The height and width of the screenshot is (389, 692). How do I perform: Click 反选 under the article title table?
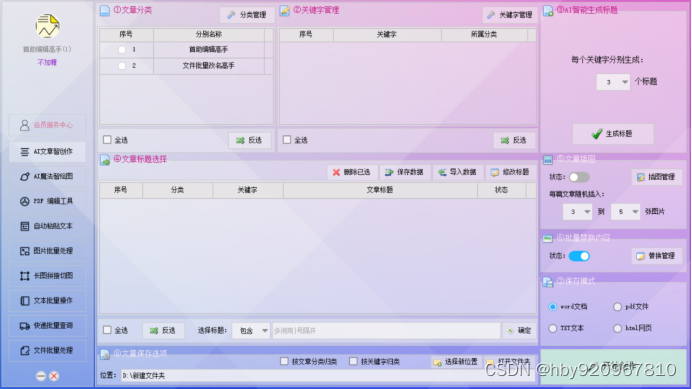pos(163,331)
